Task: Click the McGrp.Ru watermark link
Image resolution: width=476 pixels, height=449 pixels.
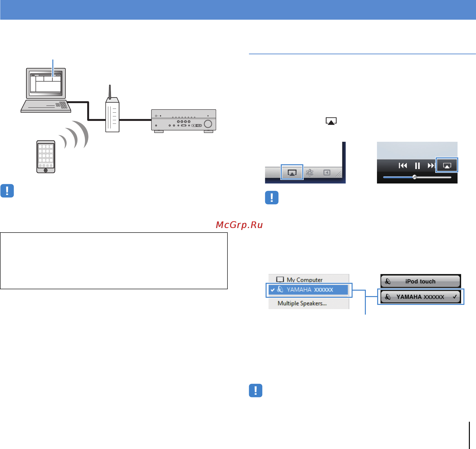Action: click(x=239, y=225)
